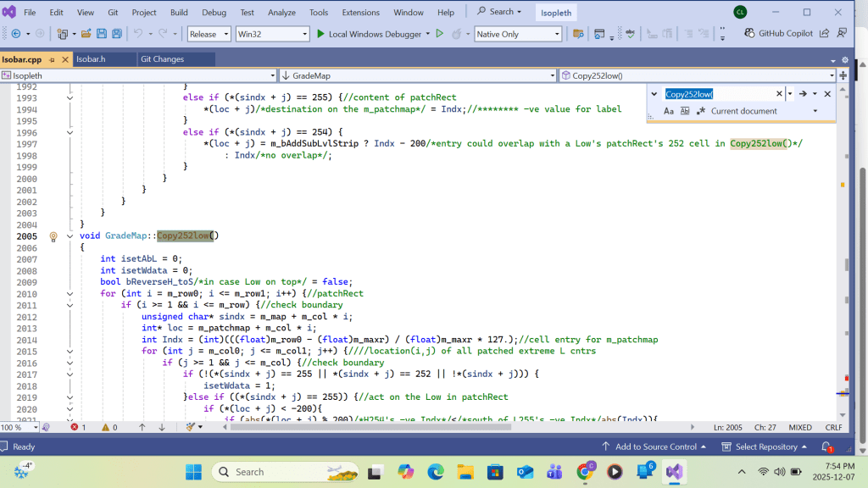Open the Build menu
Image resolution: width=868 pixels, height=488 pixels.
tap(179, 13)
